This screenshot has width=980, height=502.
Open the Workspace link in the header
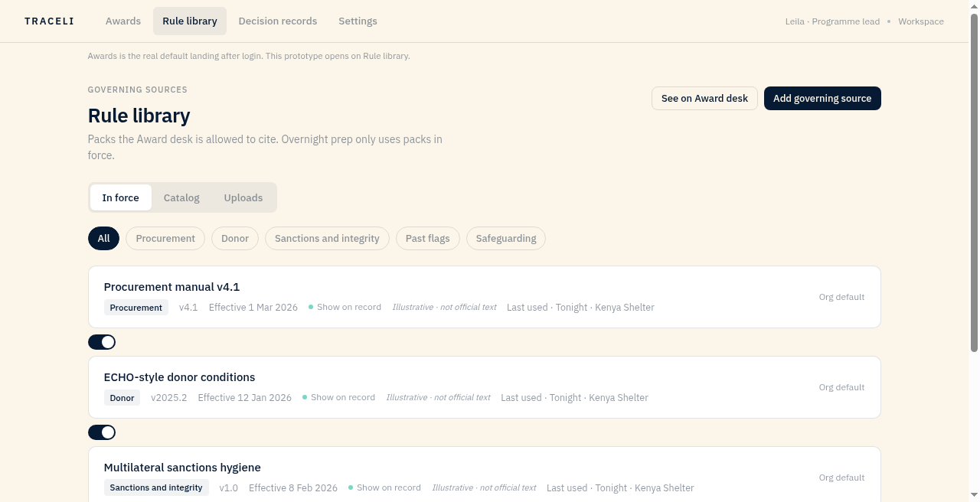tap(921, 21)
